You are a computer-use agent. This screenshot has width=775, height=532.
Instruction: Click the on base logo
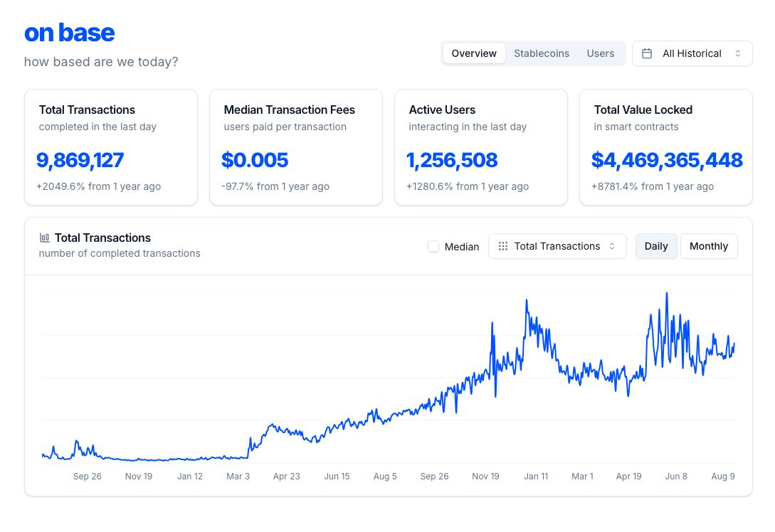point(69,33)
